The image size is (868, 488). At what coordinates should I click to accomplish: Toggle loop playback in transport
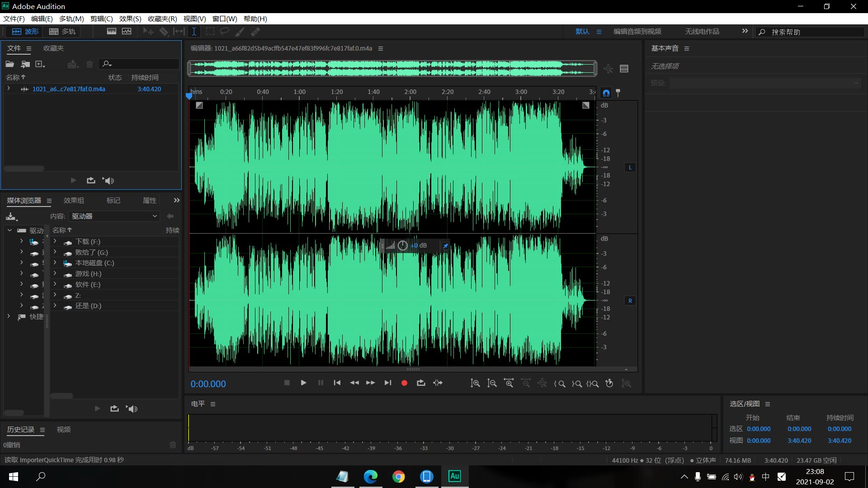coord(421,383)
